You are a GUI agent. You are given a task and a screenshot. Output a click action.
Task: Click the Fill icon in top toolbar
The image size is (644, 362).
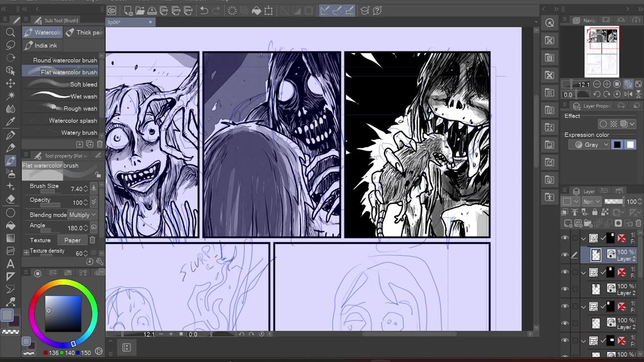257,11
